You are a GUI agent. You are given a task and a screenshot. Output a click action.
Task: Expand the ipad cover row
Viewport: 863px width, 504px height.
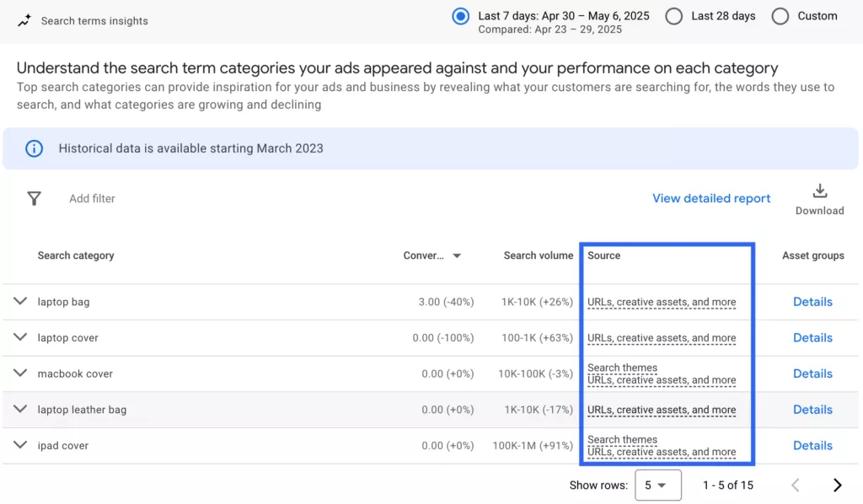[x=20, y=444]
